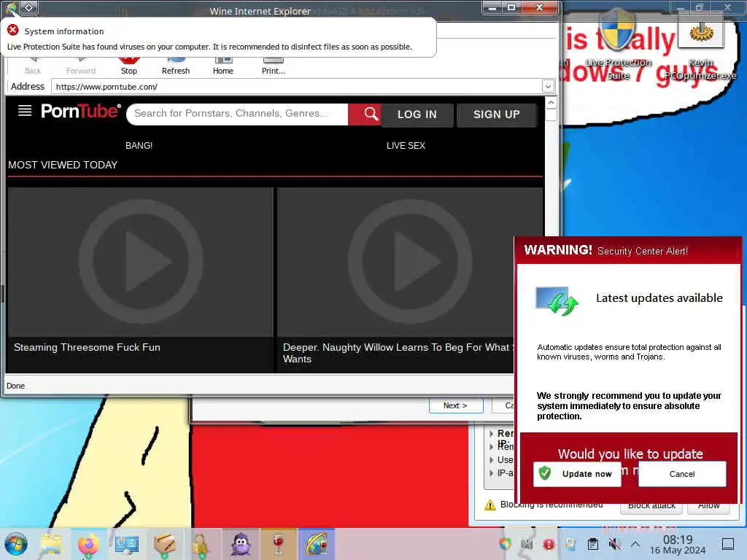Click Cancel in the Security Center Alert
Image resolution: width=747 pixels, height=560 pixels.
682,474
